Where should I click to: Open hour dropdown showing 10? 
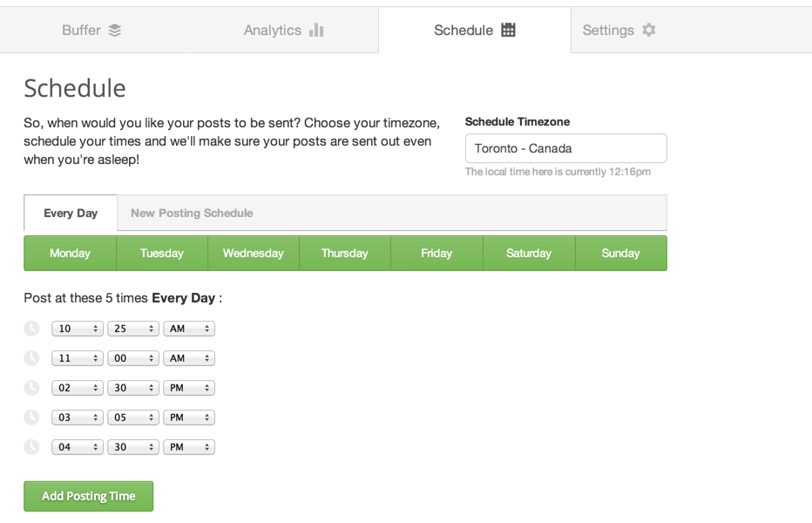click(x=78, y=329)
